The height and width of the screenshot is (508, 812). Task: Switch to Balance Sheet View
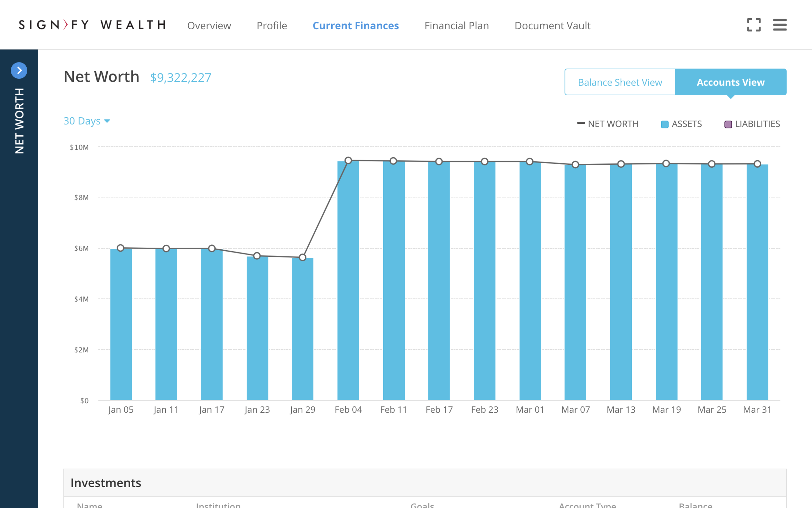pyautogui.click(x=620, y=82)
